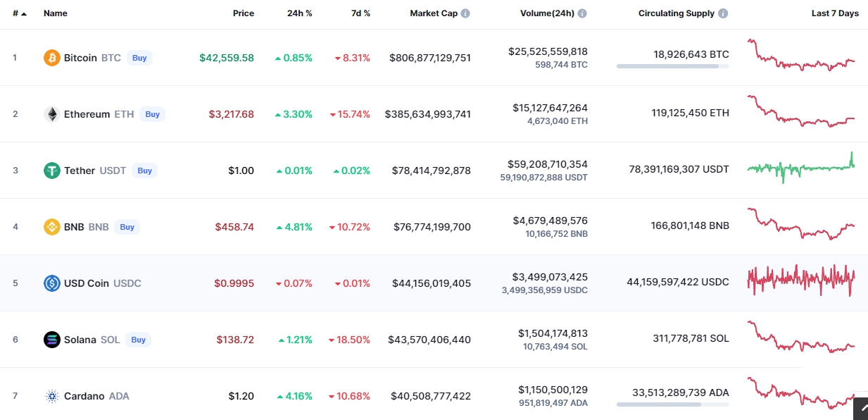This screenshot has height=420, width=868.
Task: Buy Ethereum using its Buy button
Action: coord(152,114)
